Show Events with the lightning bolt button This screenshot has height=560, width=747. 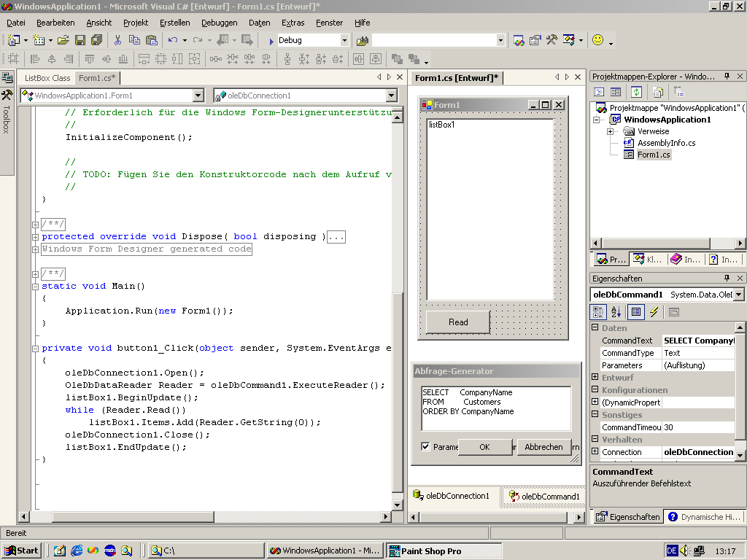(654, 312)
